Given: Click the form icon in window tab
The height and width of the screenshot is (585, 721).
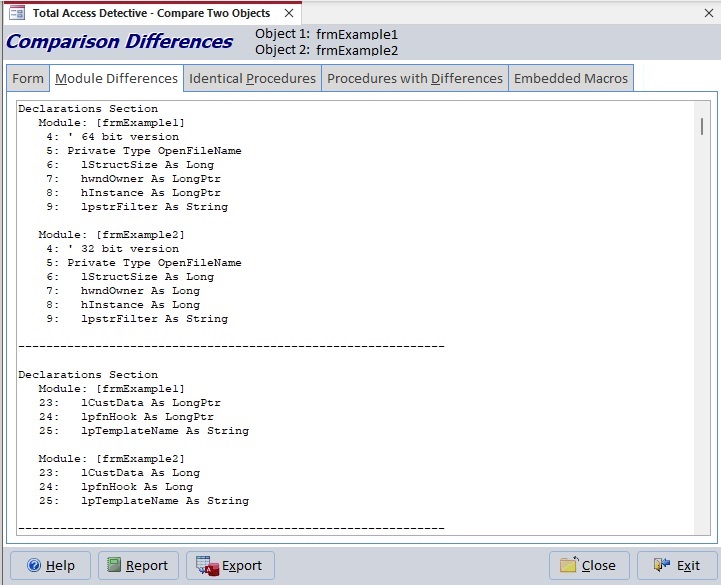Looking at the screenshot, I should (17, 13).
